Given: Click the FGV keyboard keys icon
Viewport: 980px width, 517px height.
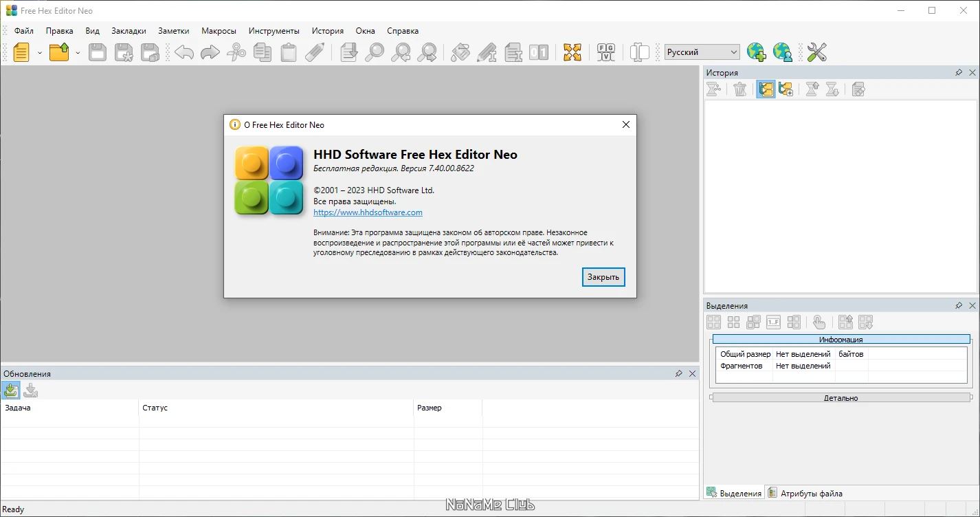Looking at the screenshot, I should [605, 52].
